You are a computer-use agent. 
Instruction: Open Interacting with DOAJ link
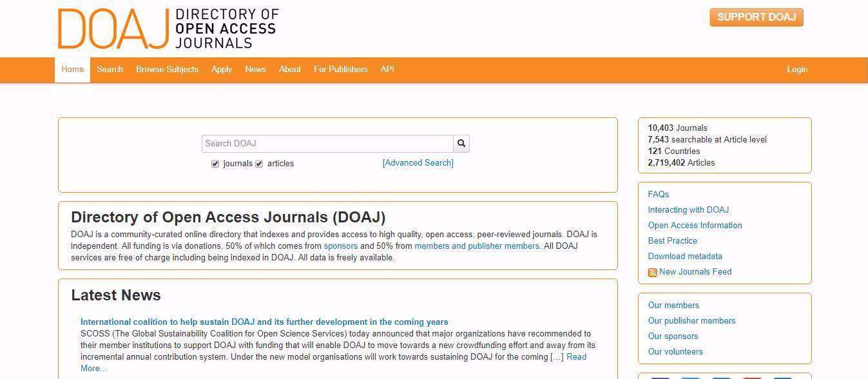[x=688, y=210]
